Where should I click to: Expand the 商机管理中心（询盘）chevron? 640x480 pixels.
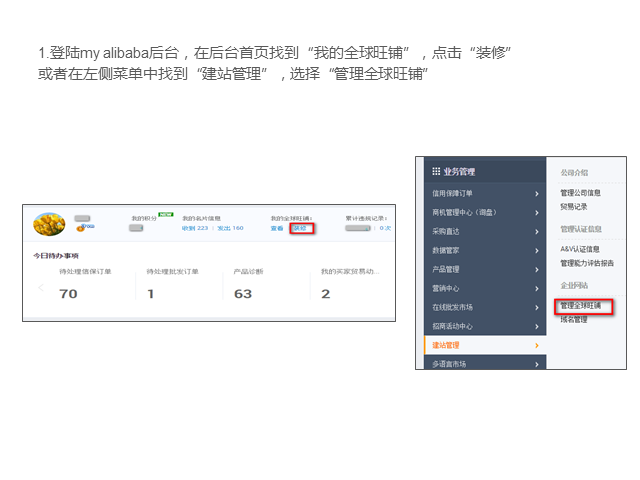point(537,213)
